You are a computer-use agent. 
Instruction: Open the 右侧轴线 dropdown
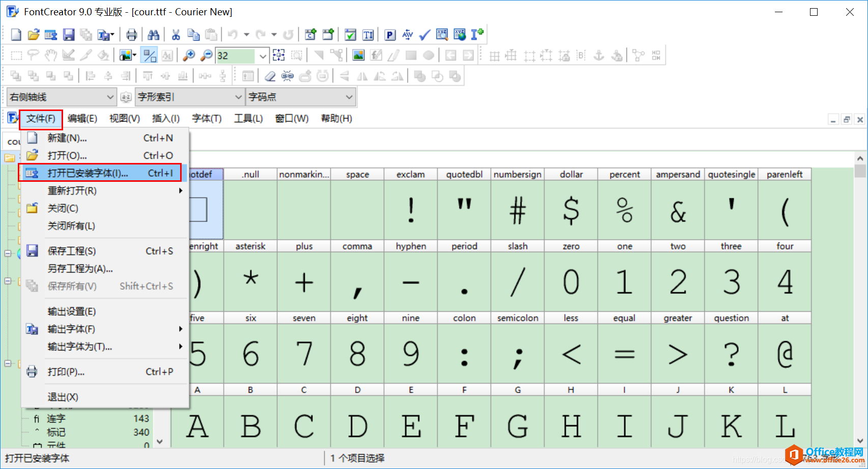62,97
